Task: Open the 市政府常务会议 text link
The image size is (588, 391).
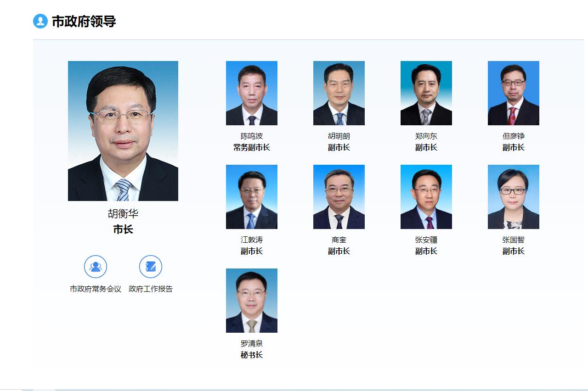Action: pyautogui.click(x=96, y=289)
